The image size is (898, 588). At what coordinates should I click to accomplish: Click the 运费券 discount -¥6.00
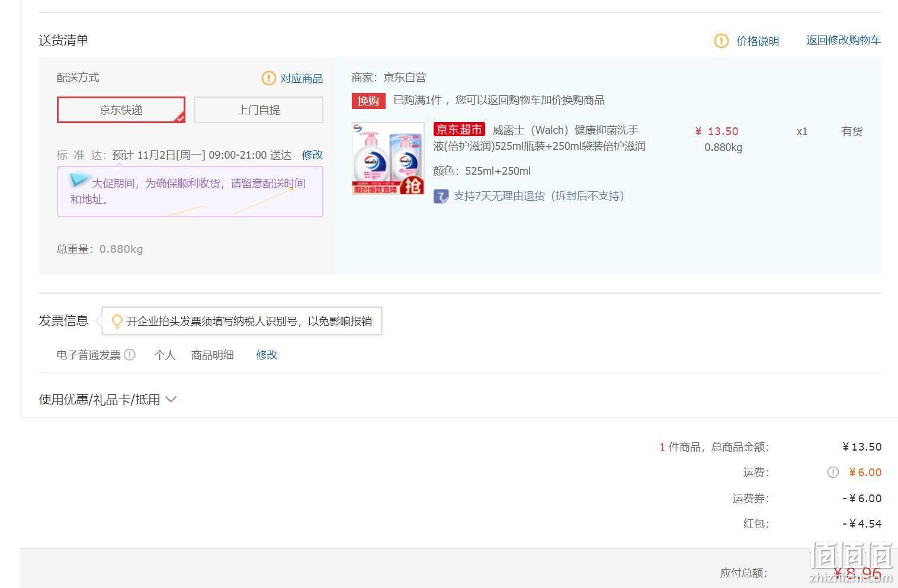pyautogui.click(x=862, y=498)
